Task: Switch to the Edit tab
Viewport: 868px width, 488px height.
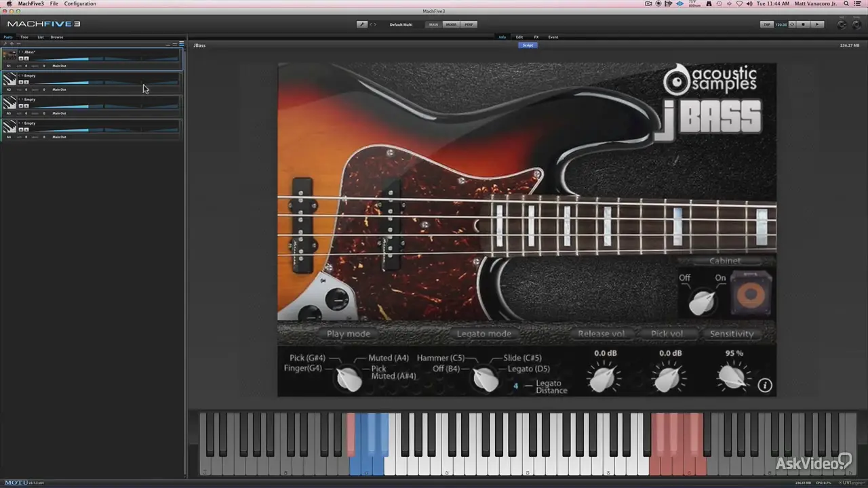Action: pyautogui.click(x=519, y=37)
